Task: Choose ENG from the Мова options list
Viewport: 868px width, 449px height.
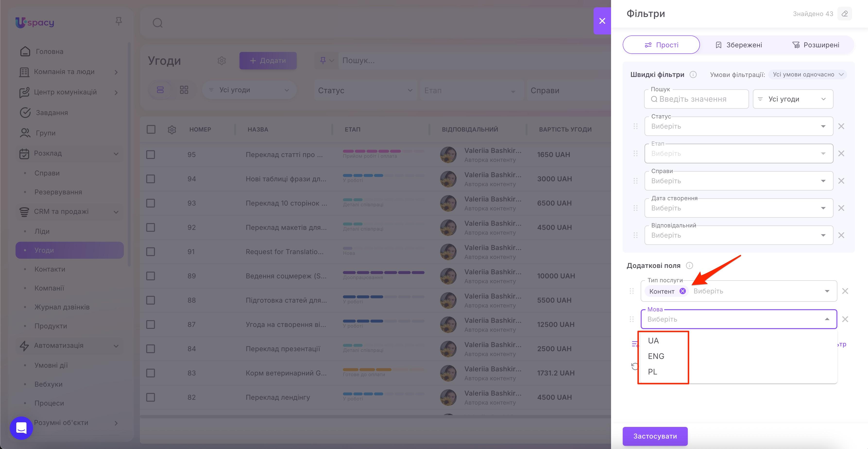Action: pos(656,356)
